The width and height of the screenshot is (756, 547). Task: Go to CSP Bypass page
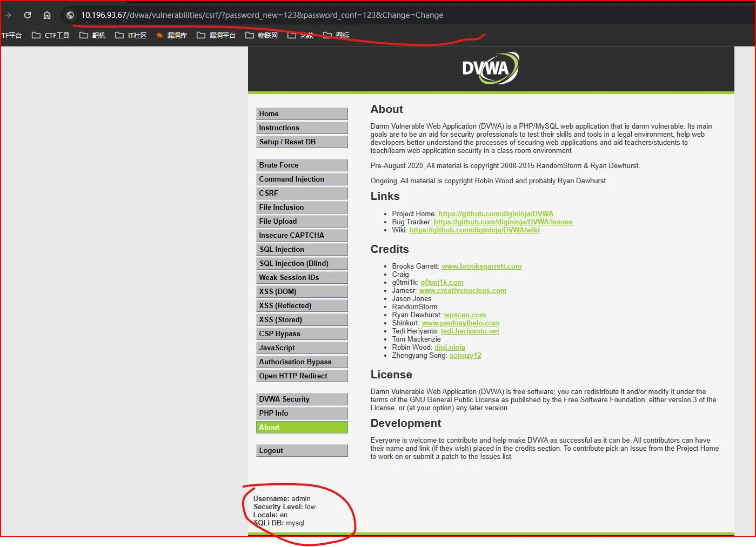coord(302,333)
